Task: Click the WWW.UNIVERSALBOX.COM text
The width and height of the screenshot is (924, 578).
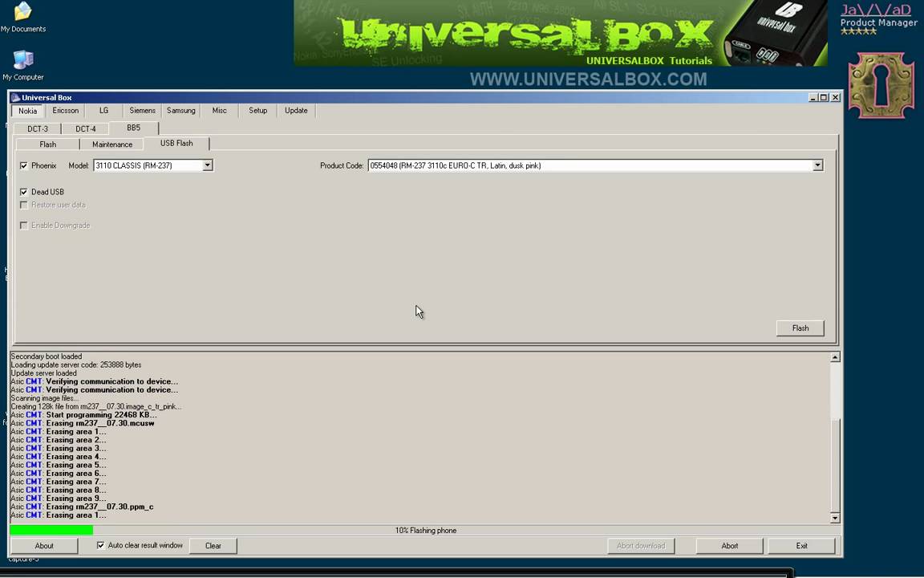Action: tap(588, 79)
